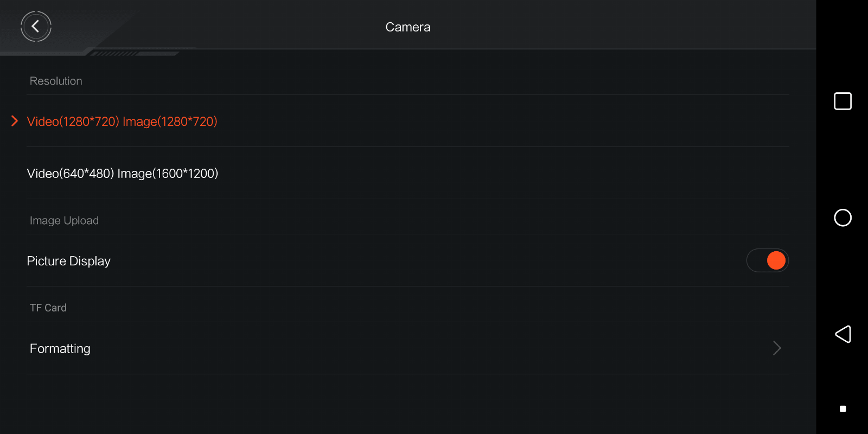Image resolution: width=868 pixels, height=434 pixels.
Task: Tap the circular back arrow icon
Action: coord(36,26)
